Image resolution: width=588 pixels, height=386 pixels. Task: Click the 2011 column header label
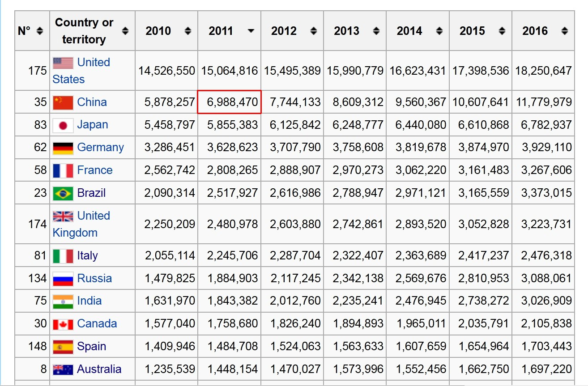tap(221, 31)
